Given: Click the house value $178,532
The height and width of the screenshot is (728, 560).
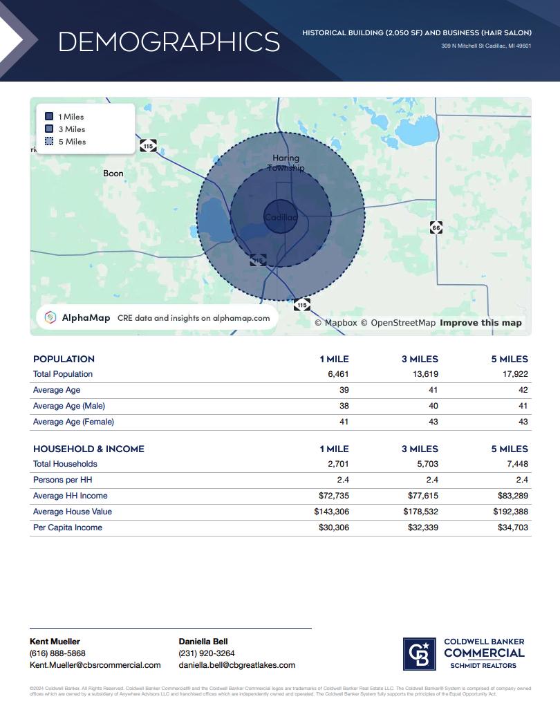Looking at the screenshot, I should (x=421, y=511).
